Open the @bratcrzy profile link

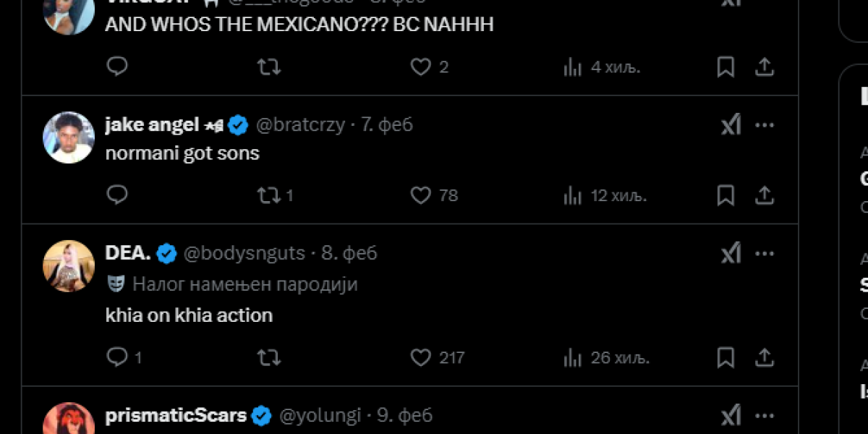point(300,125)
